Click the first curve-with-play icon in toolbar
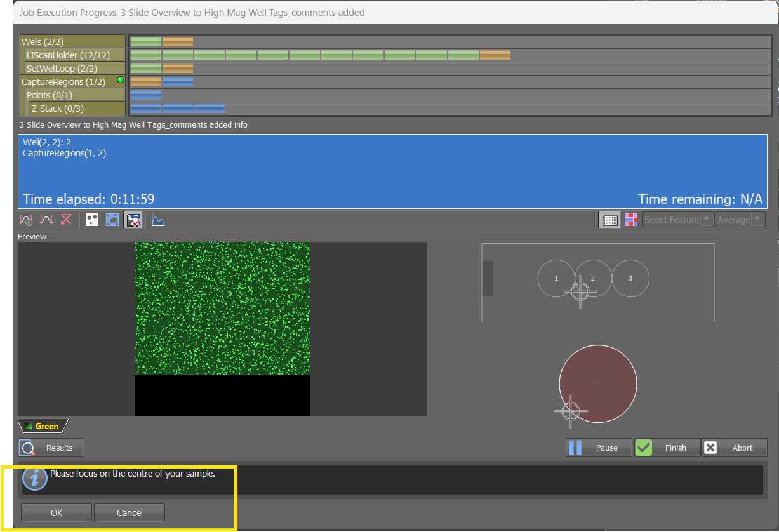Viewport: 779px width, 532px height. coord(26,220)
